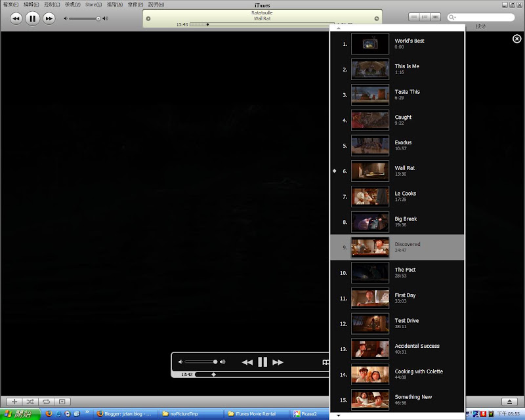Open the 編輯(E) menu
This screenshot has width=525, height=420.
tap(31, 5)
